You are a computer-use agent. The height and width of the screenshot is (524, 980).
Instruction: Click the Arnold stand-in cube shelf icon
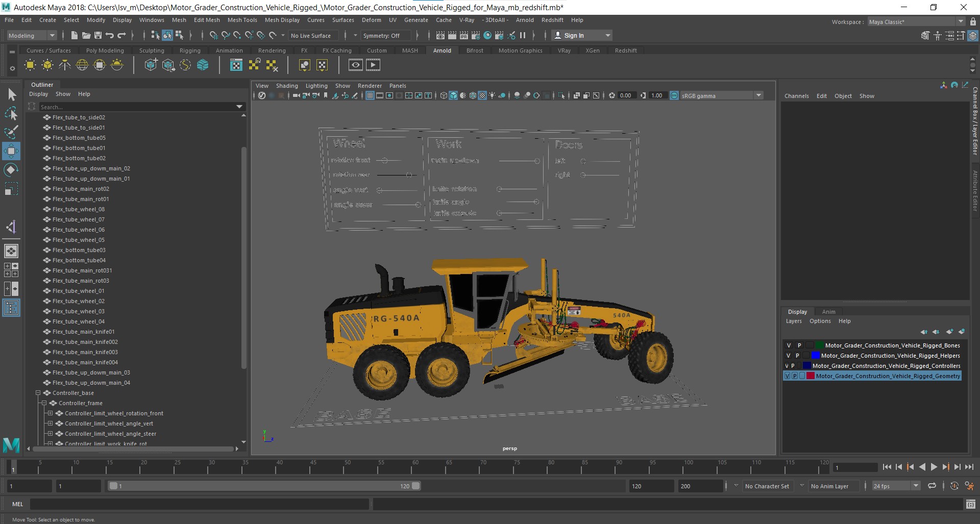coord(151,65)
